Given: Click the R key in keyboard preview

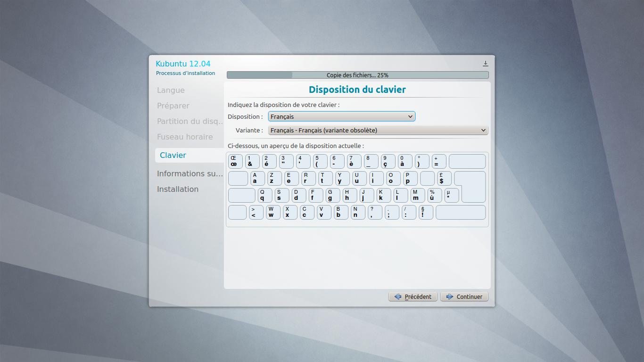Looking at the screenshot, I should click(x=308, y=178).
